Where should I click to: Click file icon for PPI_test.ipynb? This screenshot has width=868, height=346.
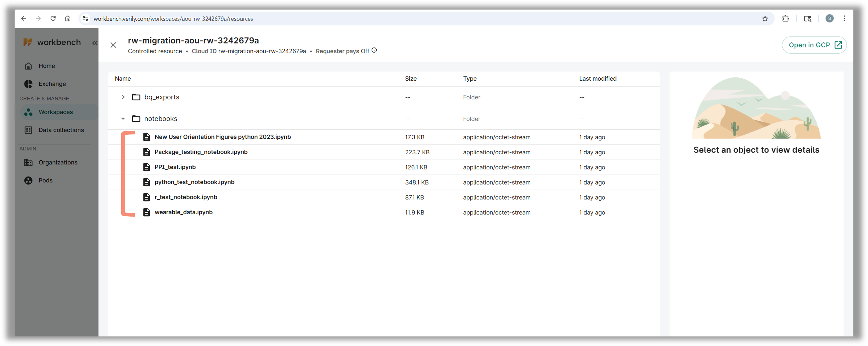[147, 167]
